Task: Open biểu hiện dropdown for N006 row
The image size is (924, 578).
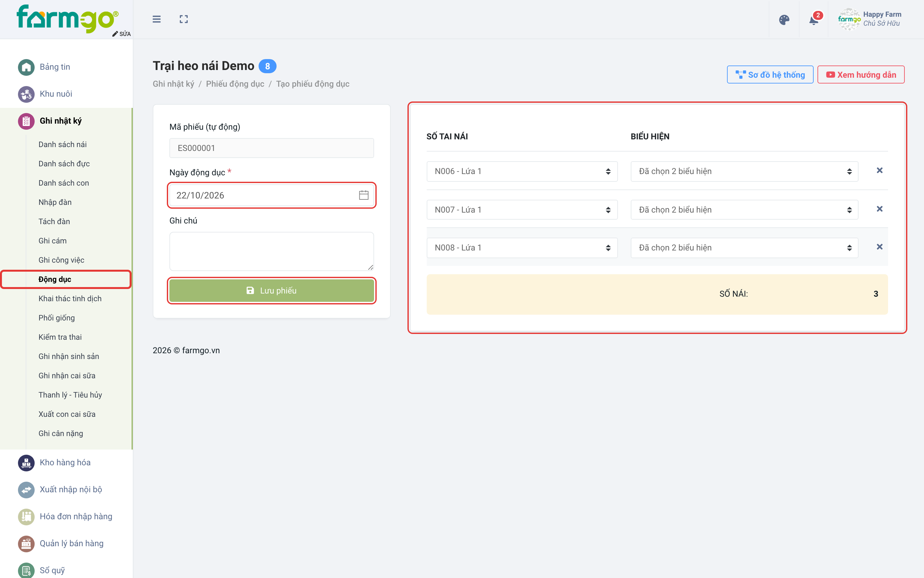Action: [x=744, y=171]
